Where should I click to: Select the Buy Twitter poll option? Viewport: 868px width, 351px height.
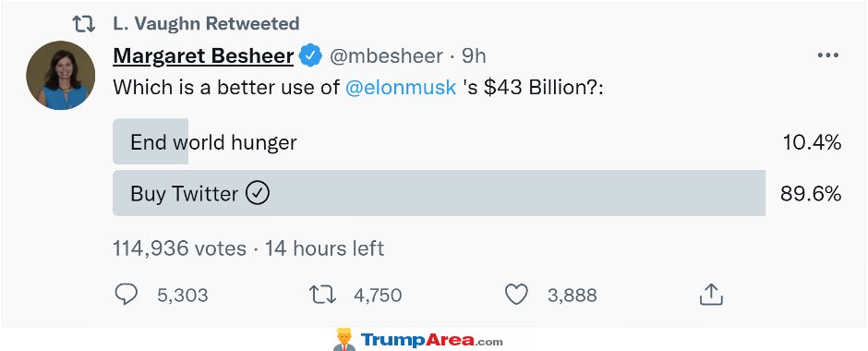click(x=477, y=193)
